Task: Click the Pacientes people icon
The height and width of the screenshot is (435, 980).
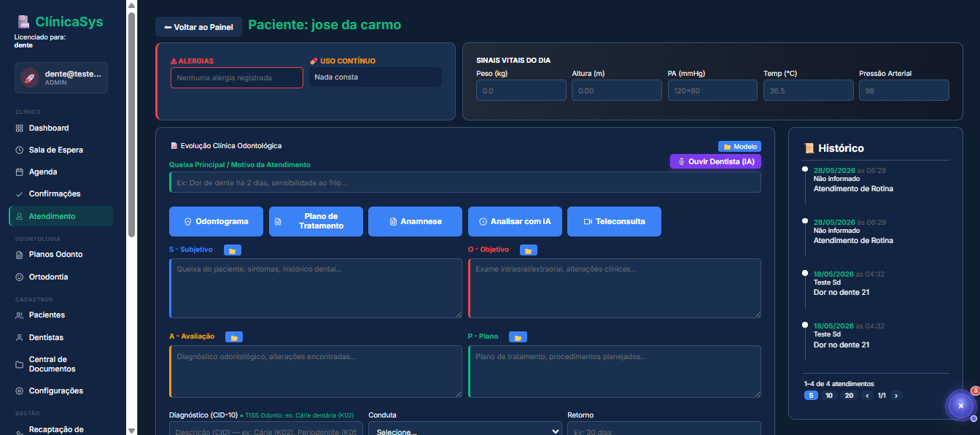Action: (x=20, y=315)
